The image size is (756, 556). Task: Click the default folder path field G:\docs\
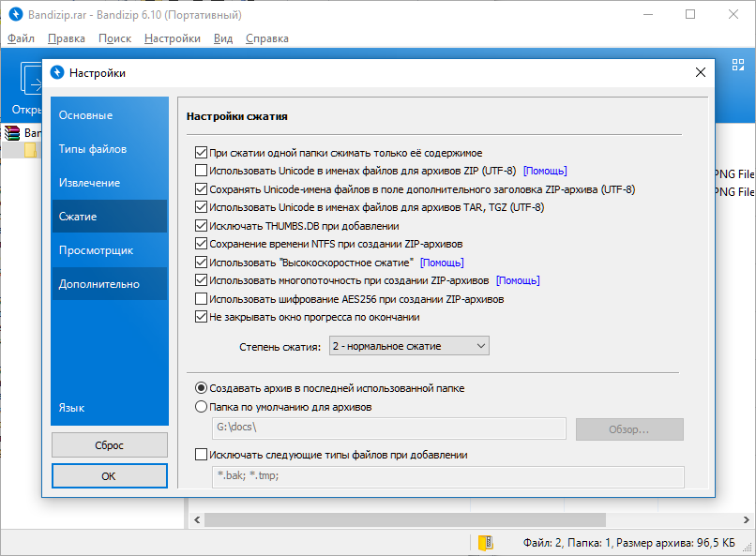pos(389,428)
